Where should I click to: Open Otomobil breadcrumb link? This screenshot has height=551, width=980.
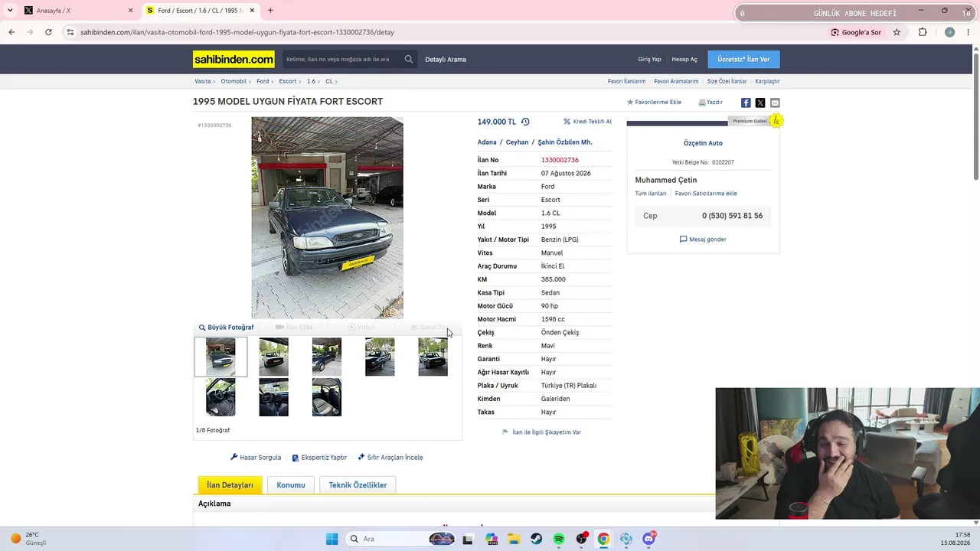234,81
